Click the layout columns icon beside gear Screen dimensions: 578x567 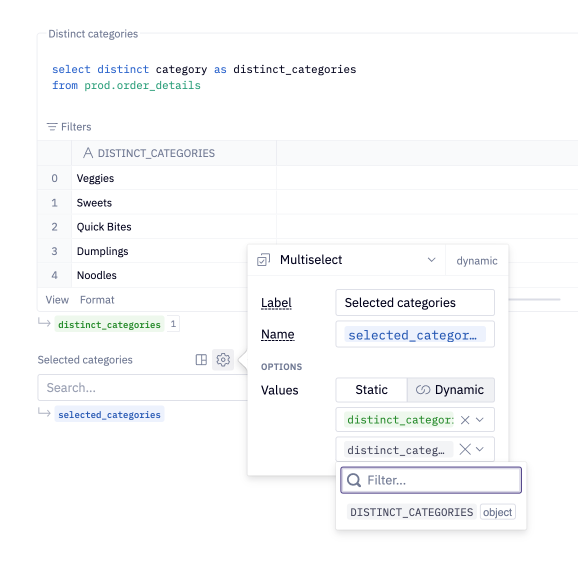(x=201, y=359)
